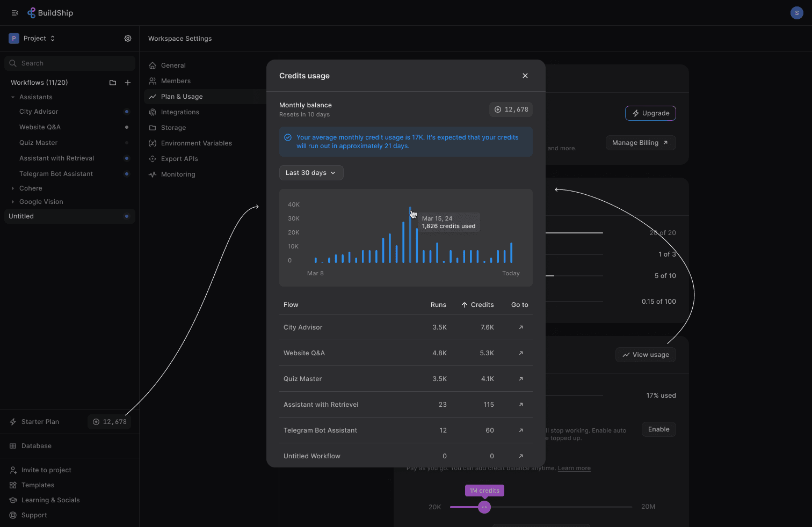The width and height of the screenshot is (812, 527).
Task: Go to Quiz Master flow via arrow
Action: click(x=521, y=379)
